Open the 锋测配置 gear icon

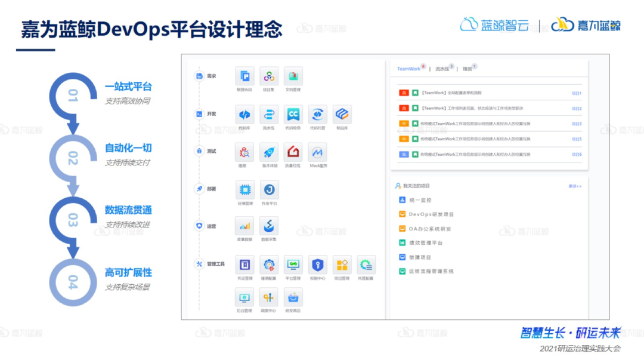268,264
